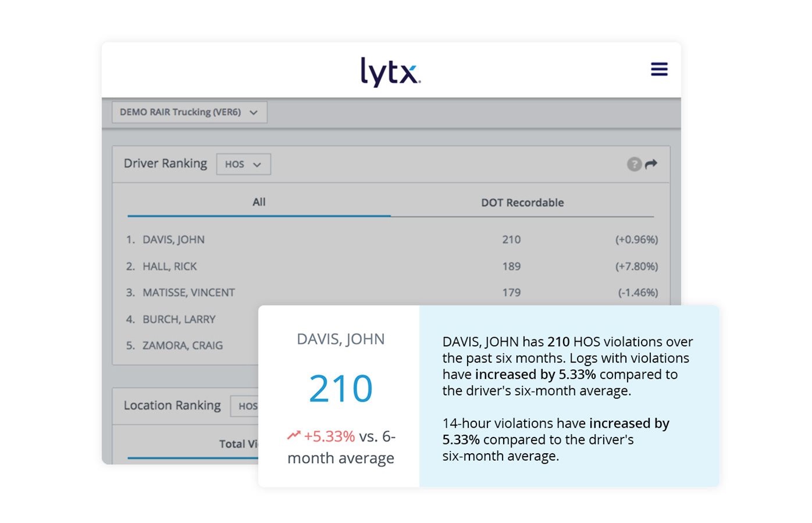Select driver ZAMORA, CRAIG
Image resolution: width=812 pixels, height=523 pixels.
click(182, 345)
